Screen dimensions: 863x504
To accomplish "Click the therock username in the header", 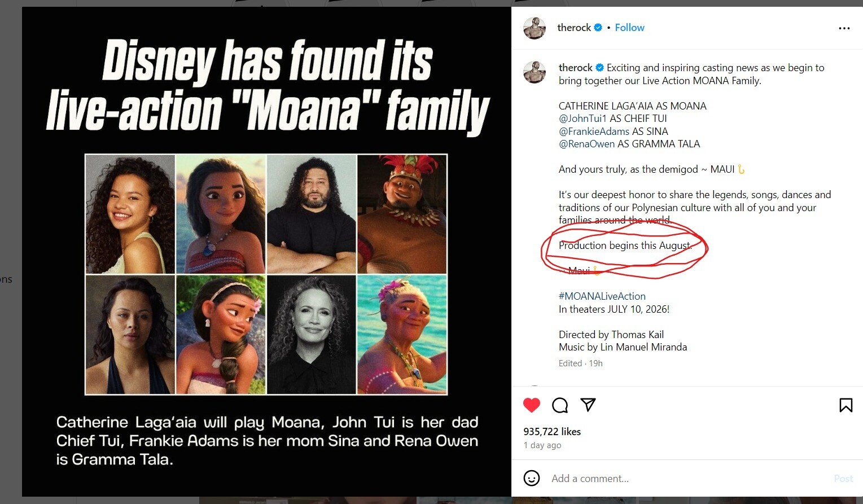I will coord(573,28).
